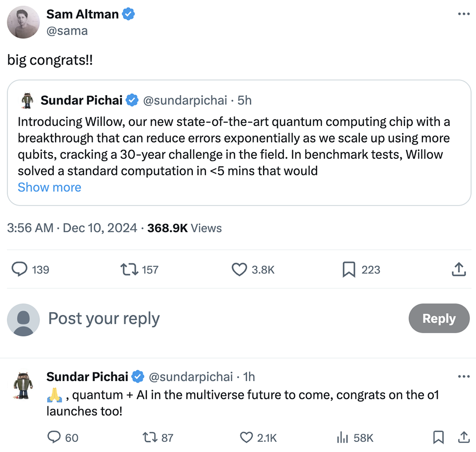The height and width of the screenshot is (452, 476).
Task: Open more options on Sundar Pichai's reply
Action: (463, 376)
